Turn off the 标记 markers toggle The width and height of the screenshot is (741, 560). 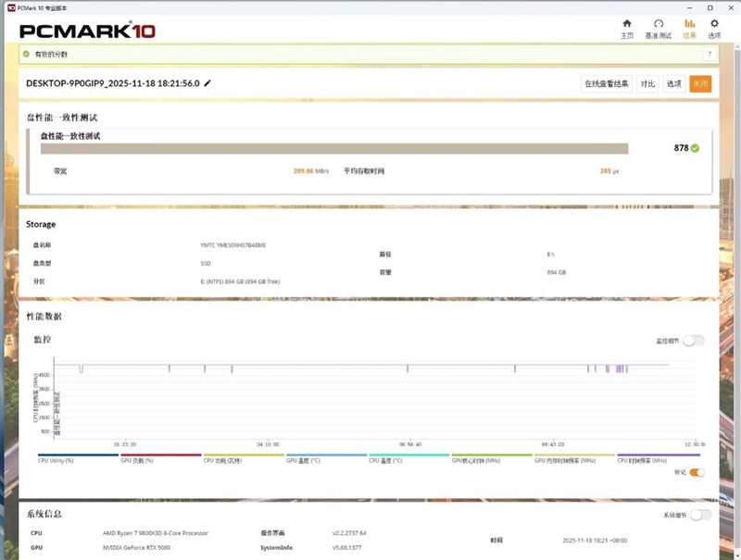click(697, 472)
